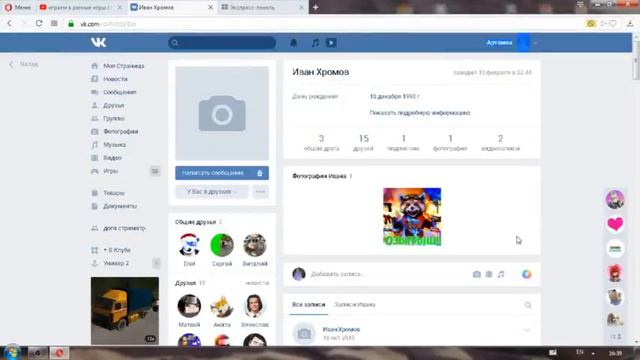Attach photo via camera icon in post box
The image size is (640, 360).
tap(476, 274)
